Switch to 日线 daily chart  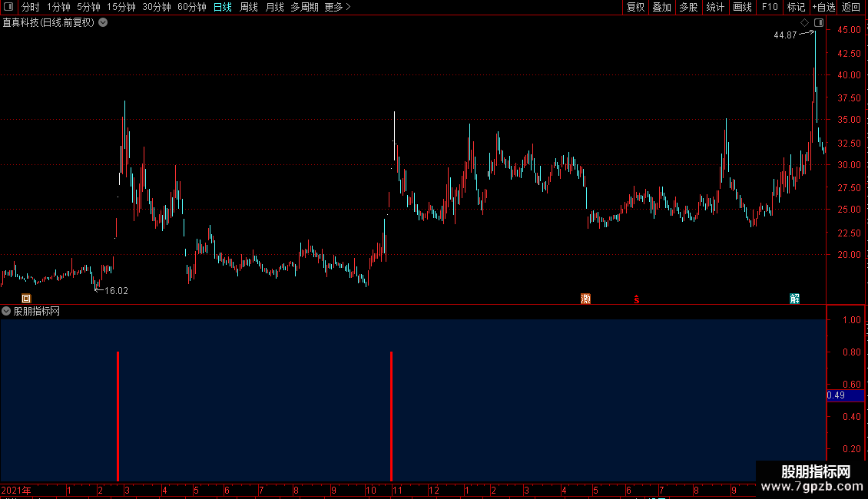(x=223, y=7)
